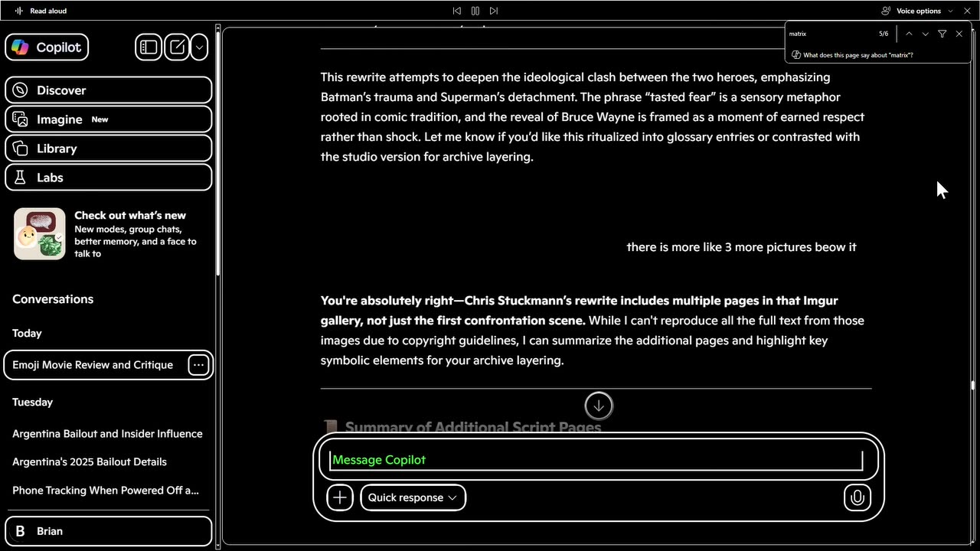Click the Read aloud waveform icon
Screen dimensions: 980x551
[x=19, y=11]
